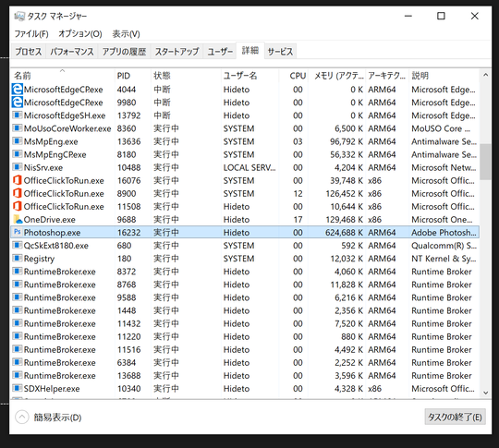
Task: Click the NT Kernel & Sy... description
Action: 444,259
